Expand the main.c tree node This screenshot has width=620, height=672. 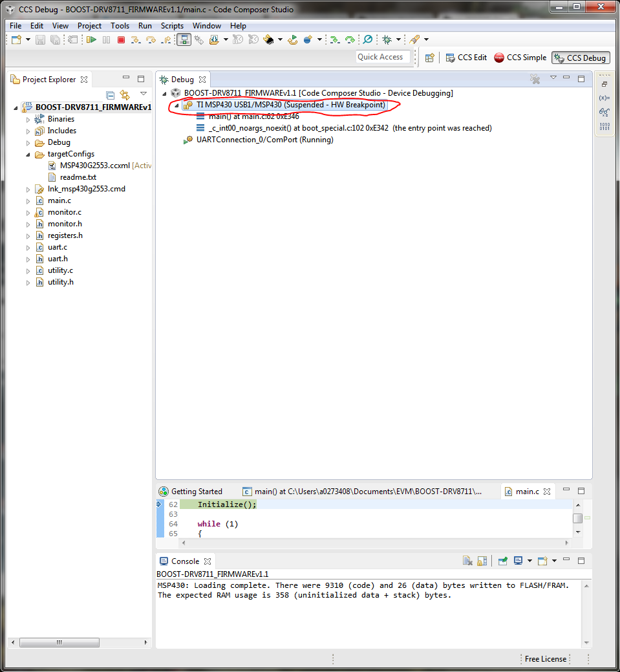pos(28,201)
